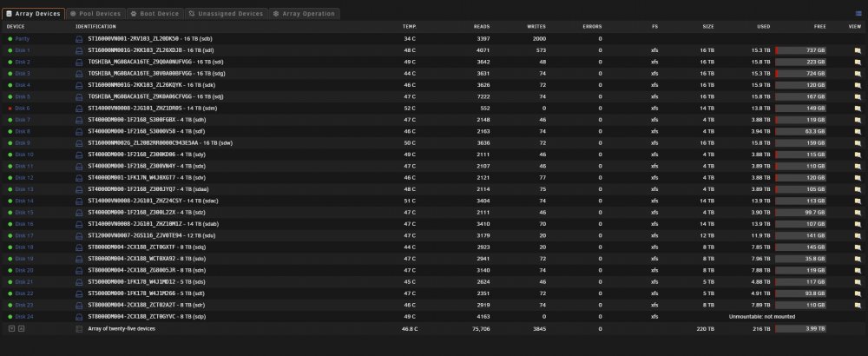Click the status dot beside Disk 24
868x356 pixels.
coord(10,317)
